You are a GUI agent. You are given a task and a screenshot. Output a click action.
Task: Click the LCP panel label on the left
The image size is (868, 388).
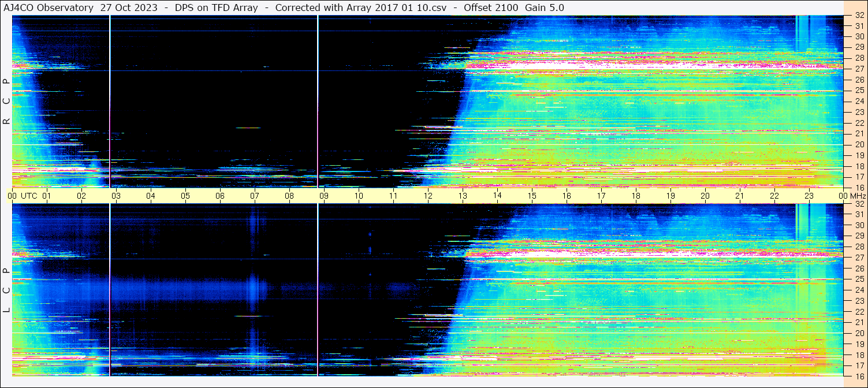click(x=6, y=290)
